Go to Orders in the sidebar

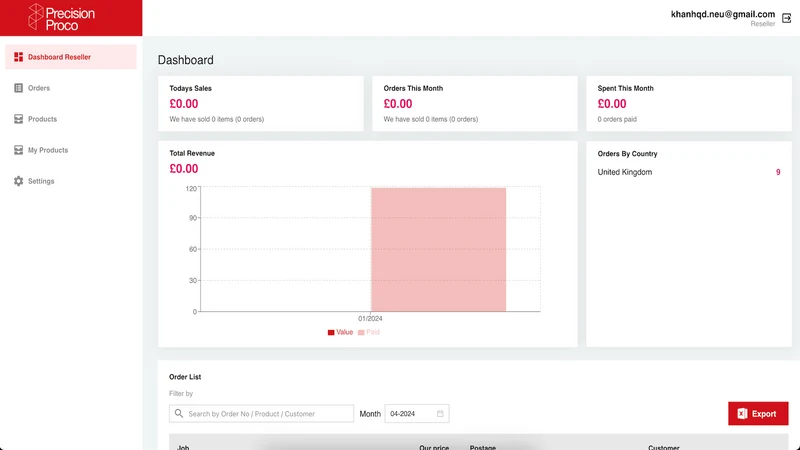pyautogui.click(x=71, y=88)
